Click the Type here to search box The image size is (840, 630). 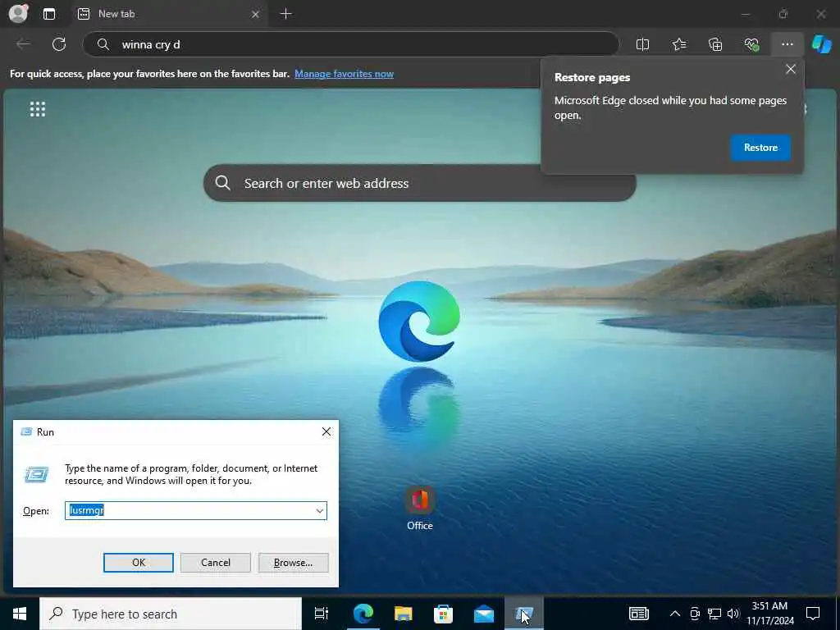pyautogui.click(x=171, y=614)
